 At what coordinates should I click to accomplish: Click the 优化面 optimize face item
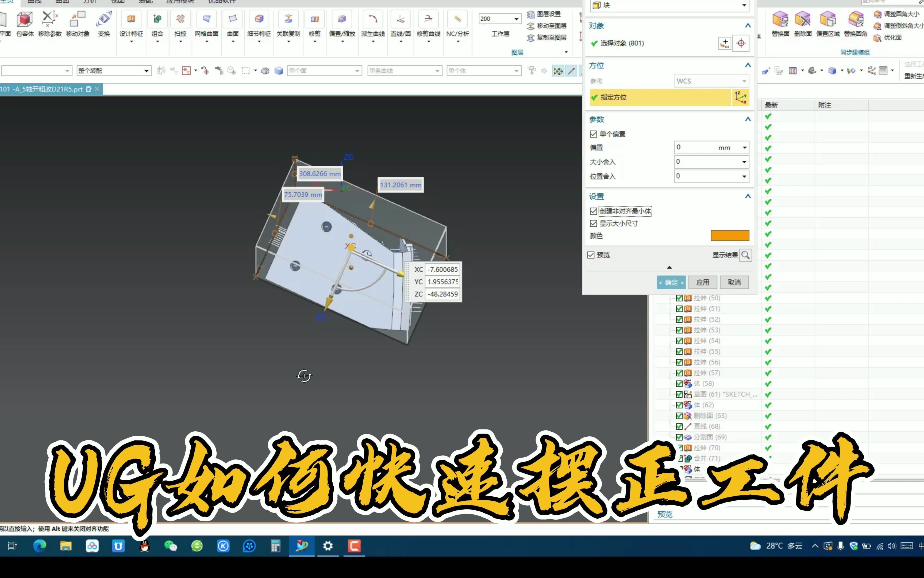[x=888, y=38]
